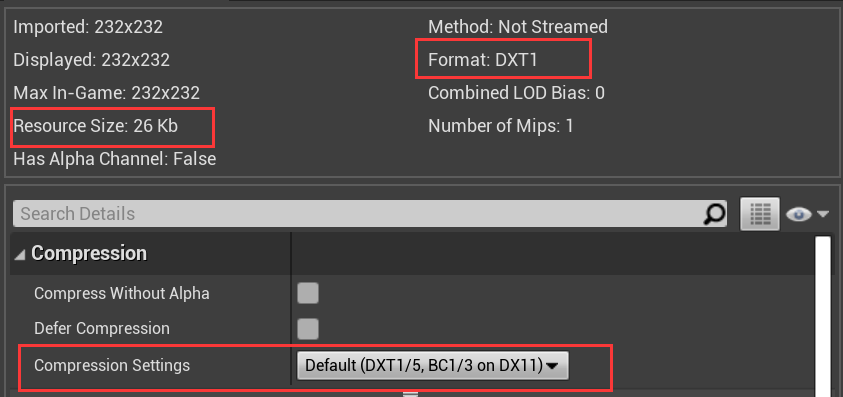
Task: Select the Defer Compression property label
Action: pyautogui.click(x=102, y=329)
